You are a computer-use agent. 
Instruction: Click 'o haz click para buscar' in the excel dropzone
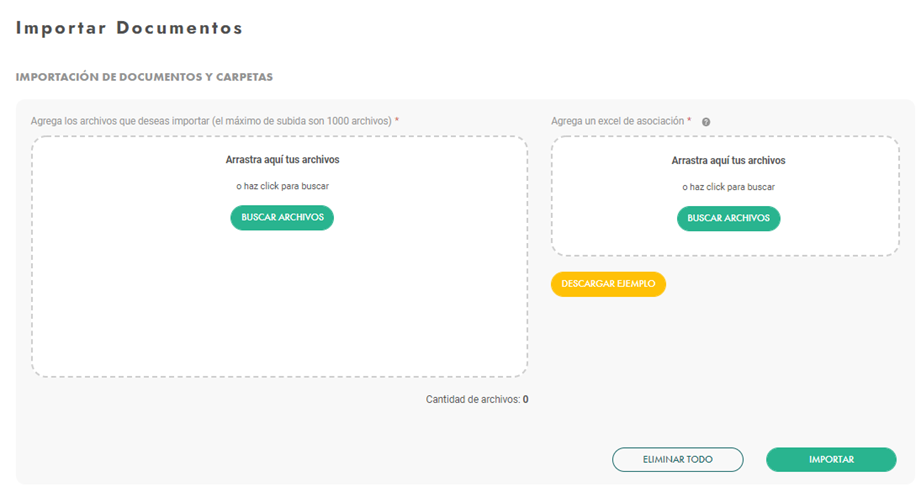728,187
